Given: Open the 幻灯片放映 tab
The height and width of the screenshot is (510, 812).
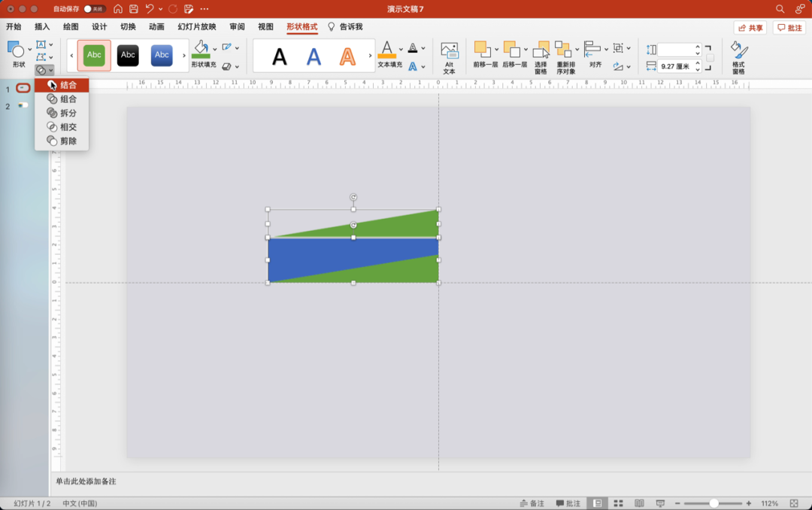Looking at the screenshot, I should click(x=197, y=27).
